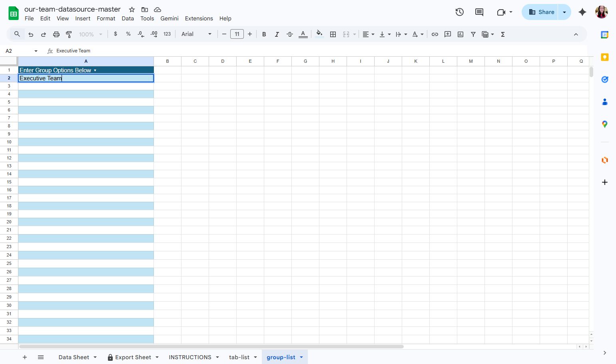
Task: Open the Format menu
Action: 106,18
